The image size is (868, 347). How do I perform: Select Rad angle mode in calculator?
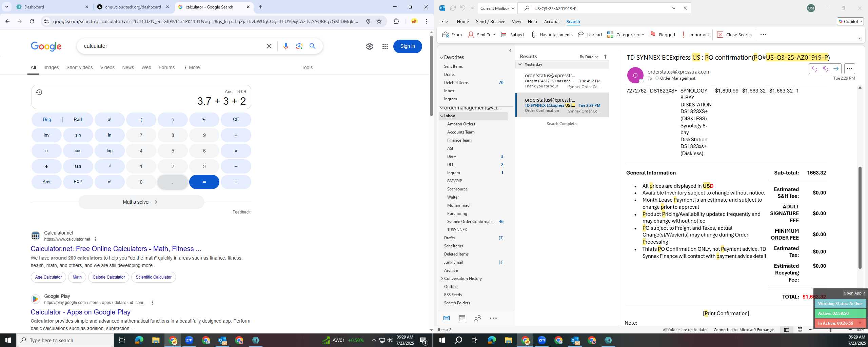pos(78,120)
